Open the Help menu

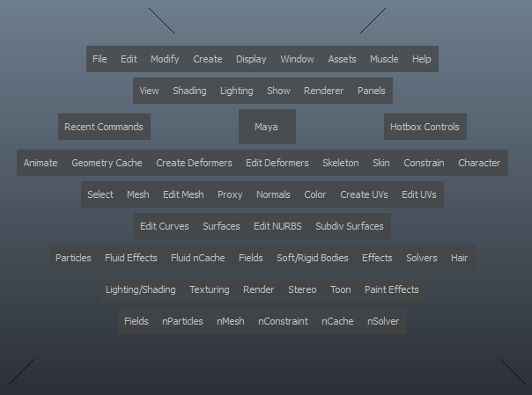click(422, 59)
